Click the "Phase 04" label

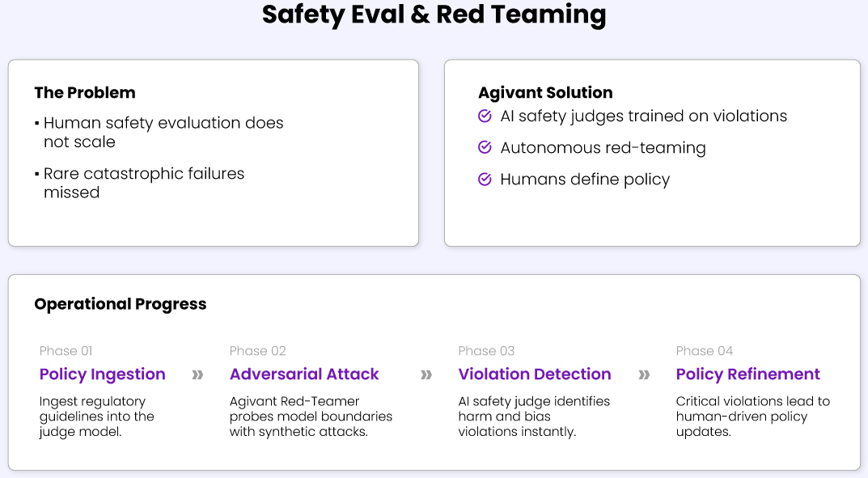[x=705, y=351]
